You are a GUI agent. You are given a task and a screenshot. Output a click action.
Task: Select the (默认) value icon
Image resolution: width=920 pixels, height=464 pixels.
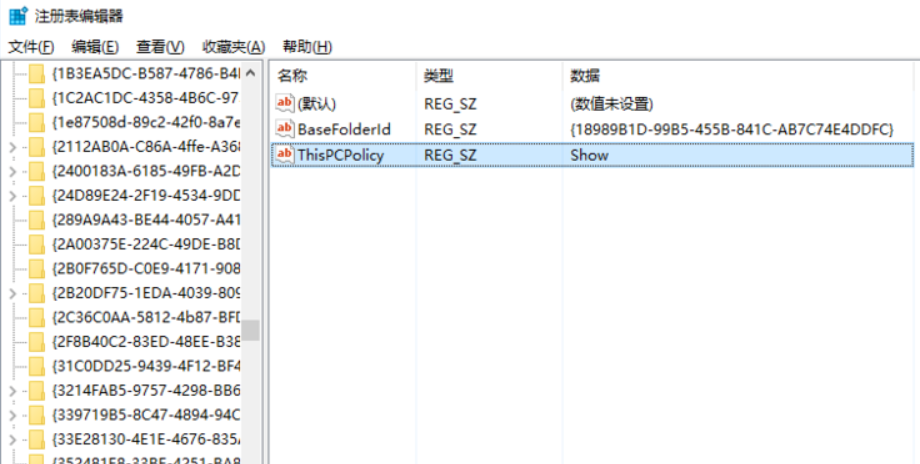pyautogui.click(x=285, y=103)
